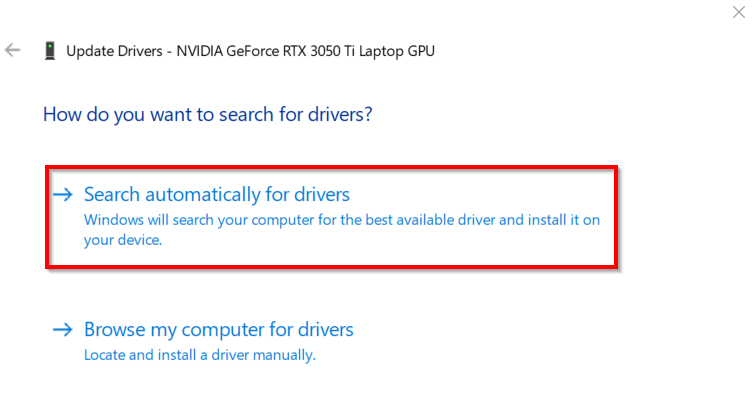The image size is (754, 417).
Task: Click "Laptop GPU" at end of title
Action: 400,50
